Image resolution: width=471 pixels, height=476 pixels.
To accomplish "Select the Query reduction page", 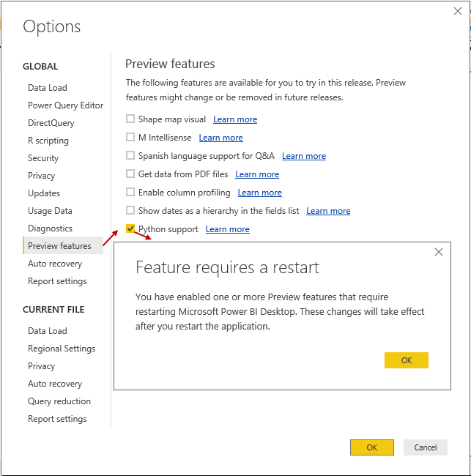I will 59,401.
